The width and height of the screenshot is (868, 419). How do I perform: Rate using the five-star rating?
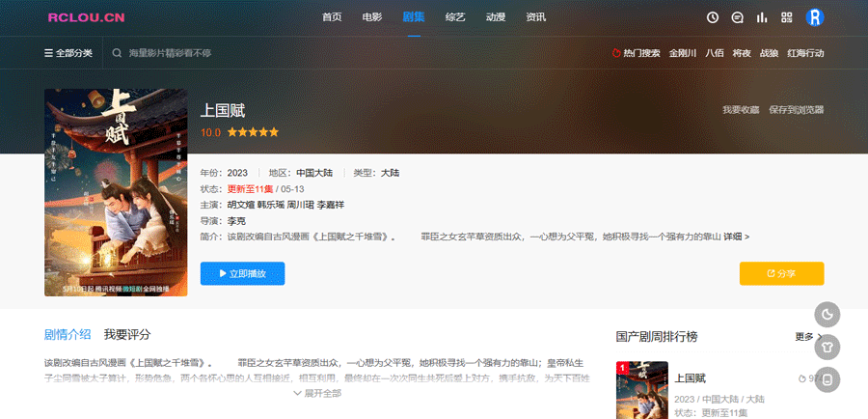coord(253,131)
